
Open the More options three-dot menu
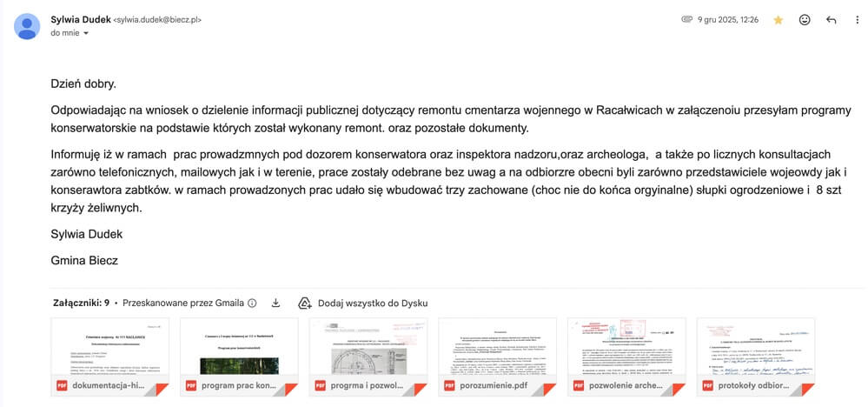(x=858, y=19)
